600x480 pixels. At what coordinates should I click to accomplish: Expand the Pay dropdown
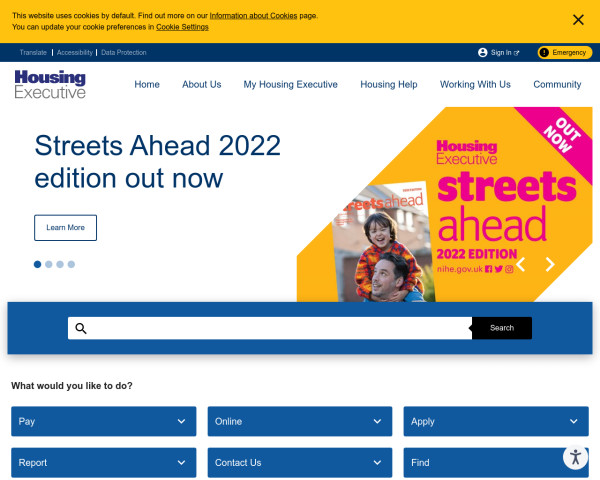[104, 421]
